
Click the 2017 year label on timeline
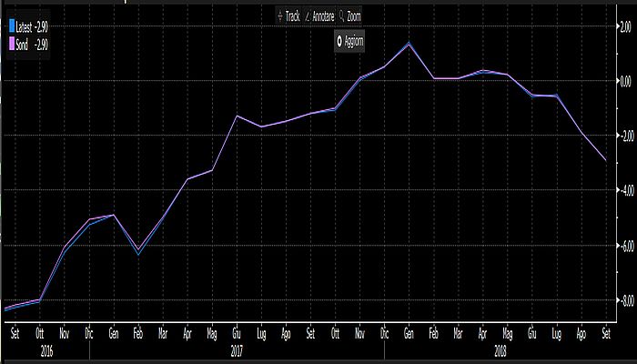(237, 347)
